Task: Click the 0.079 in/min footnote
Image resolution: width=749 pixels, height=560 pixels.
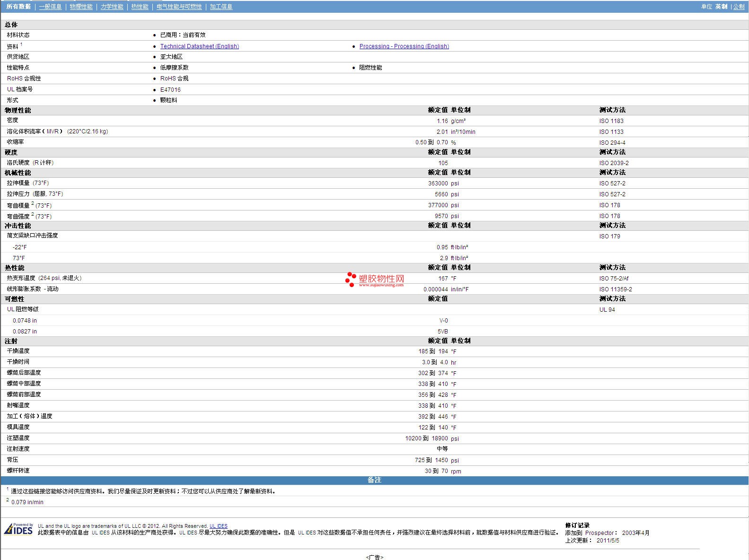Action: [27, 502]
